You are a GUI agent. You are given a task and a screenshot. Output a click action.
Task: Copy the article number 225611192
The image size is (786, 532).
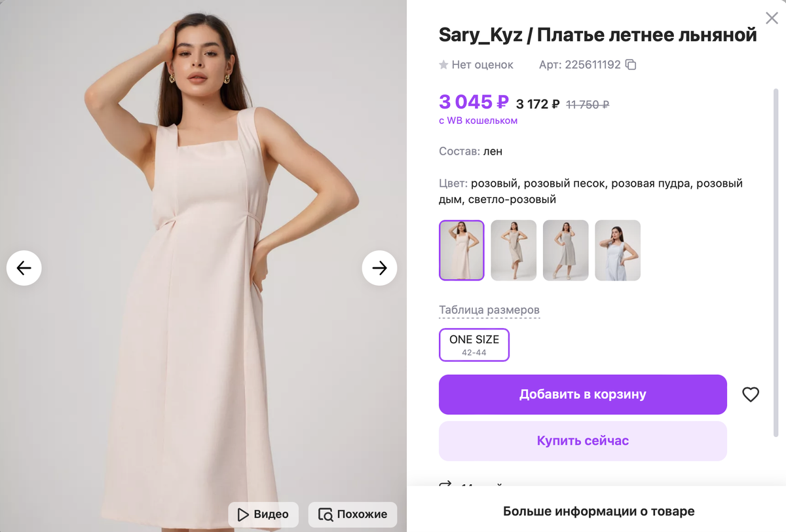tap(631, 65)
